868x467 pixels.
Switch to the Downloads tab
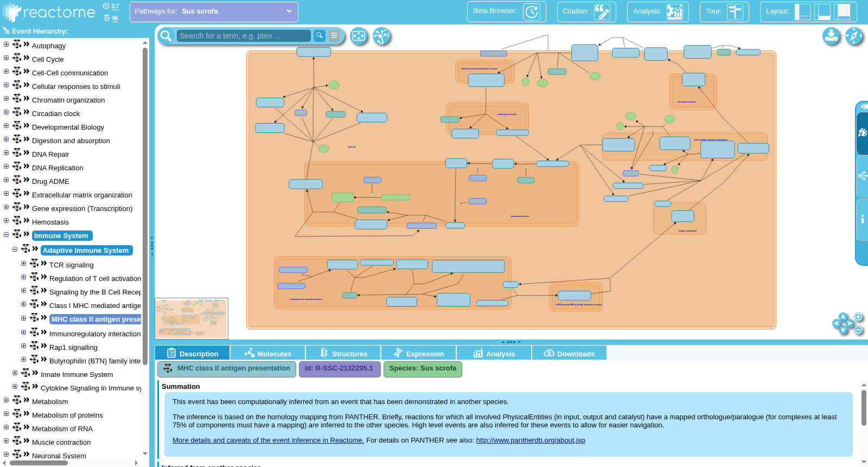pos(569,353)
